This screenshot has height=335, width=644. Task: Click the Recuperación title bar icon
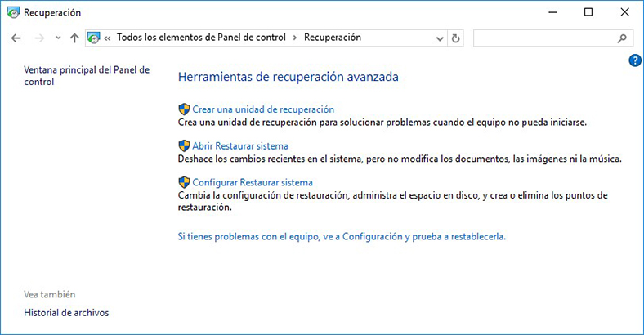[13, 12]
